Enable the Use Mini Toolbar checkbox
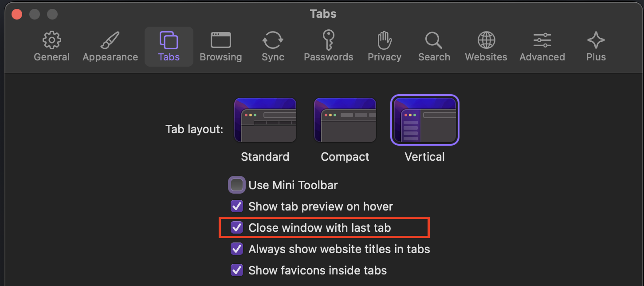 [237, 185]
